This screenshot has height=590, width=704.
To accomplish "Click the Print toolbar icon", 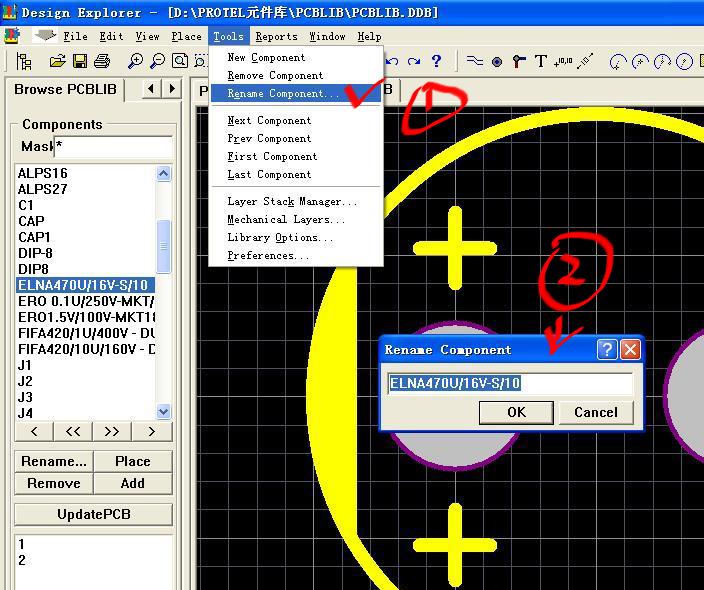I will [x=102, y=61].
